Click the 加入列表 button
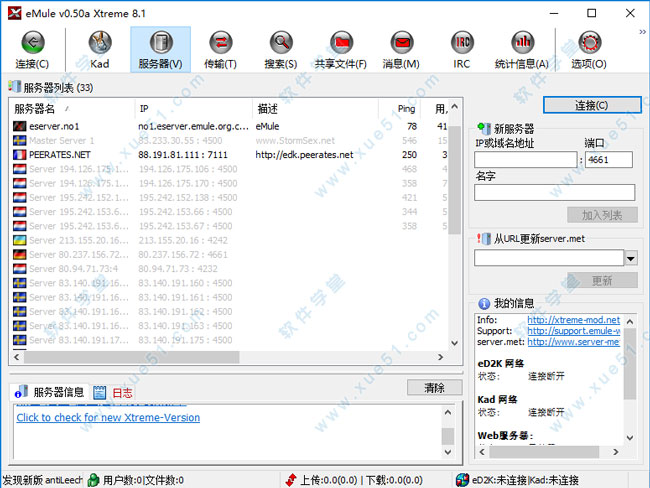This screenshot has width=650, height=488. 602,215
